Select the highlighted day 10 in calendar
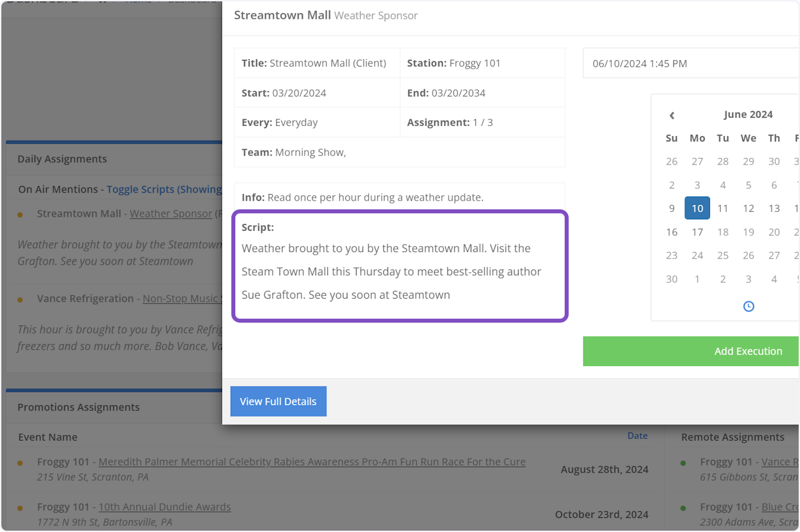 [x=697, y=208]
